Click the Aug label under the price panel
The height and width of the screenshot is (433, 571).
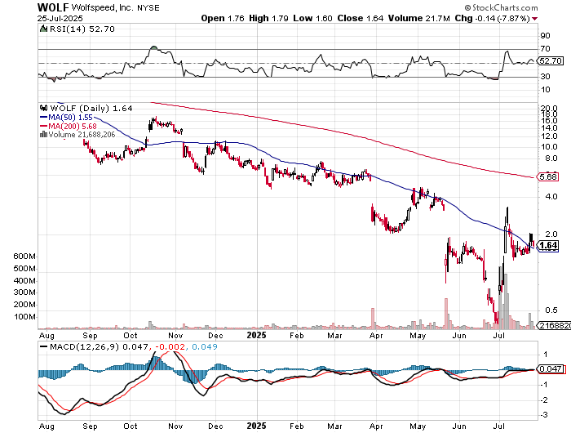point(46,335)
